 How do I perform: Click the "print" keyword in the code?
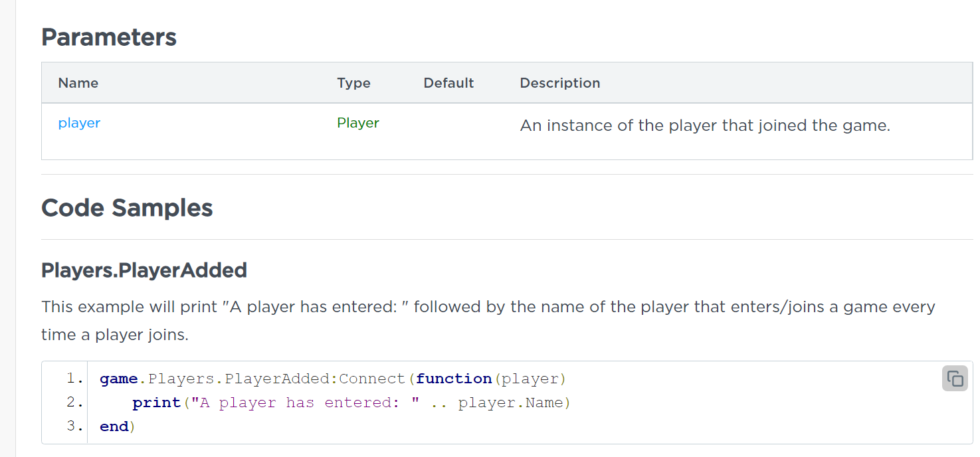[x=157, y=403]
